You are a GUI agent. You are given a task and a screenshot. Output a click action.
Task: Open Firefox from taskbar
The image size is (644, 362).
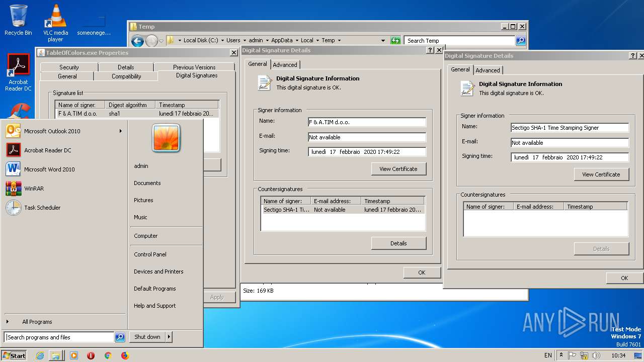(x=125, y=355)
